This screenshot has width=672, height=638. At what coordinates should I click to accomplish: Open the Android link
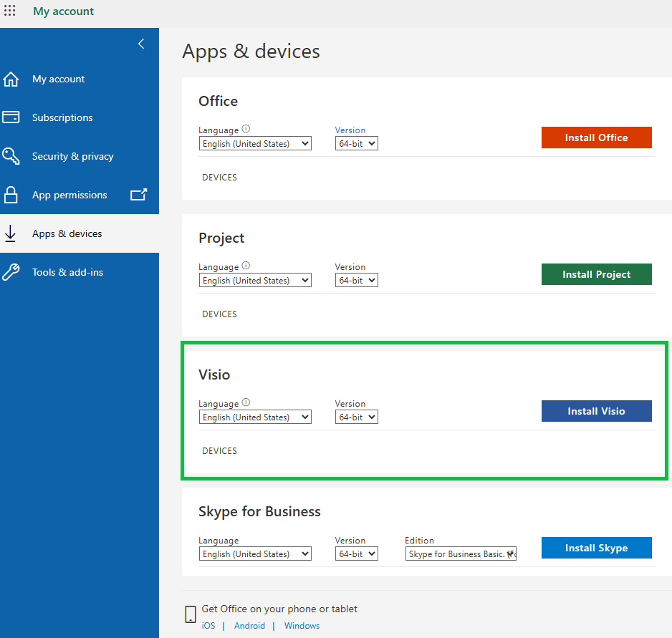point(249,626)
